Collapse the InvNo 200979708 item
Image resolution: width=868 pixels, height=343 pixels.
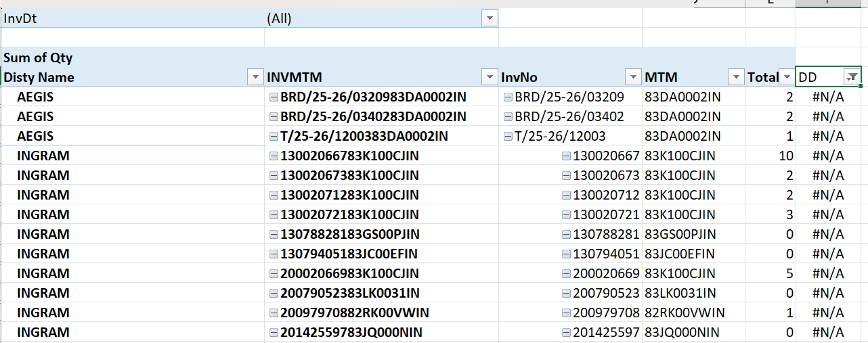pyautogui.click(x=566, y=313)
